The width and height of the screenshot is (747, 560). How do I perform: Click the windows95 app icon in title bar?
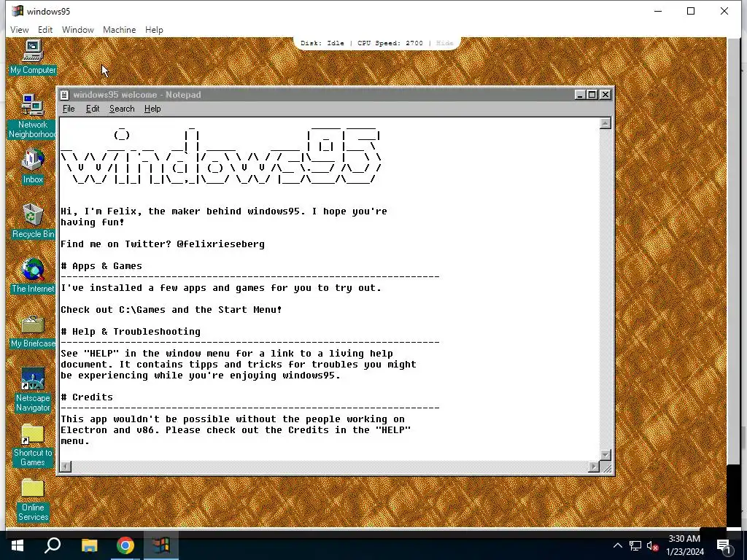18,11
